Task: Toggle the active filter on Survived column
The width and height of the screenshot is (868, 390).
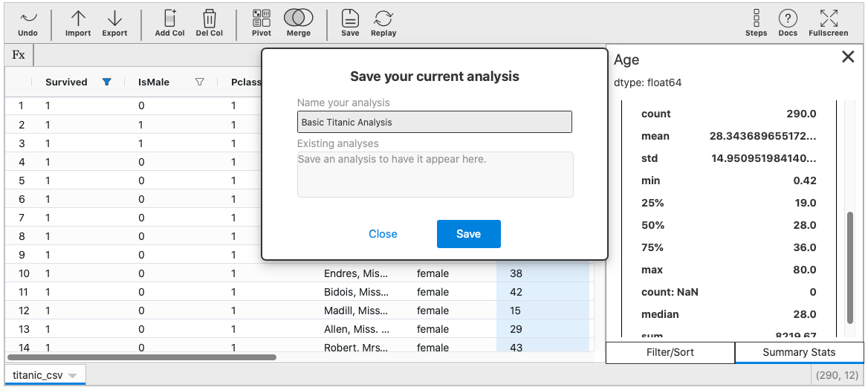Action: [107, 82]
